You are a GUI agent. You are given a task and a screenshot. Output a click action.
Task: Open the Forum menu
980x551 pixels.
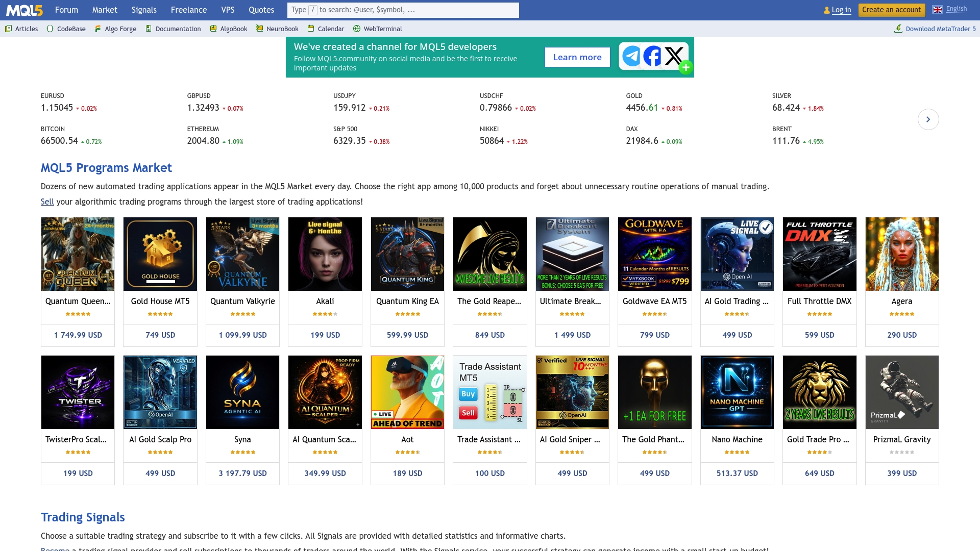[66, 10]
